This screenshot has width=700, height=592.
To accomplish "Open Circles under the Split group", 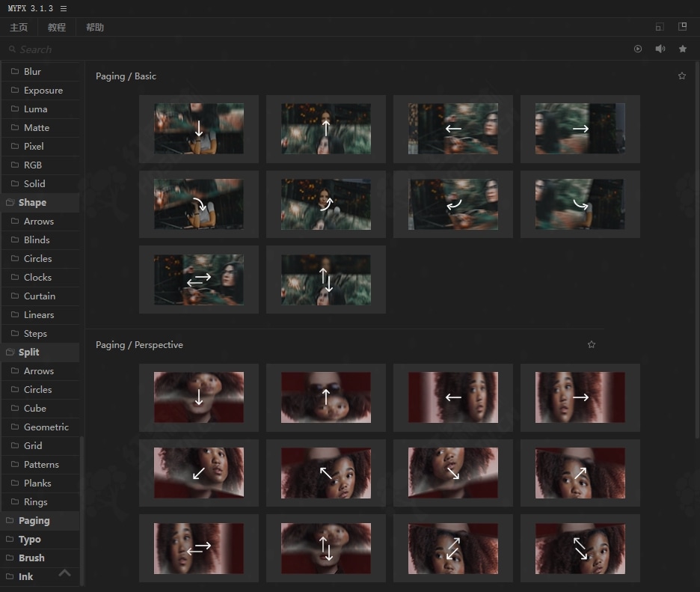I will pos(40,390).
